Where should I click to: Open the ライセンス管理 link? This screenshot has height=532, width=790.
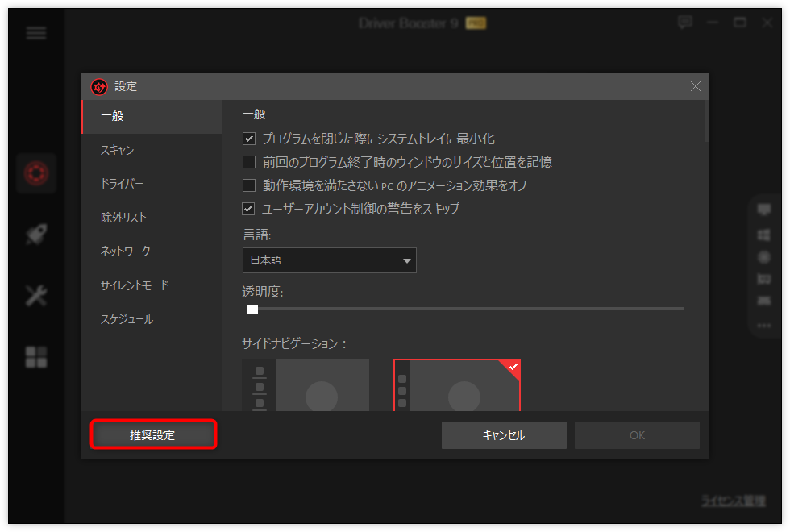tap(734, 501)
